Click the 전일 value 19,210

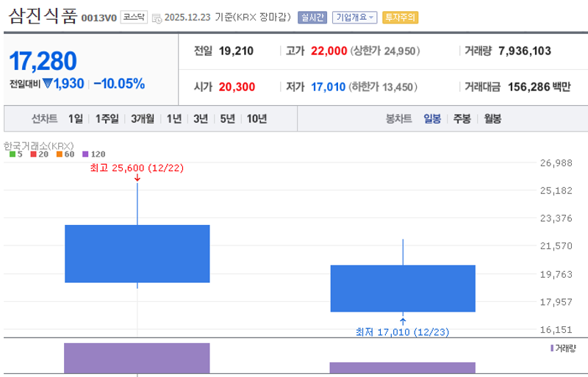point(236,51)
